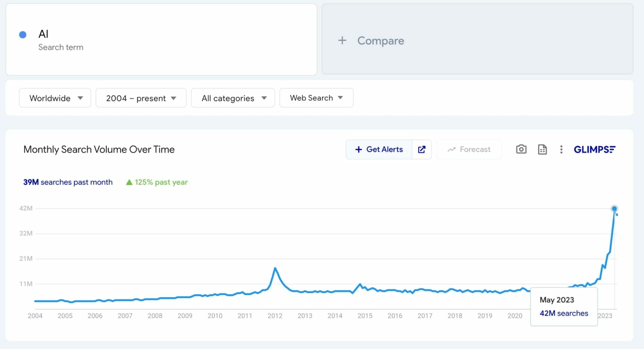Click the external link icon beside Get Alerts
Screen dimensions: 644x349
(421, 149)
